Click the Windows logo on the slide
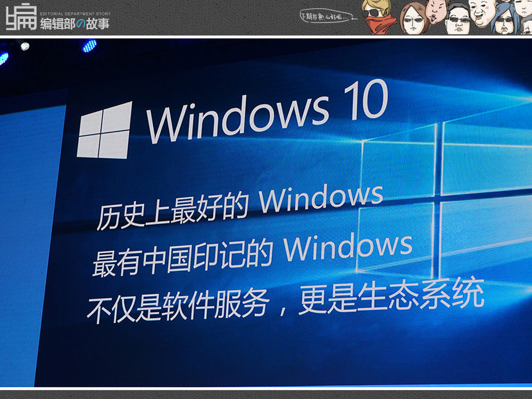 coord(104,131)
